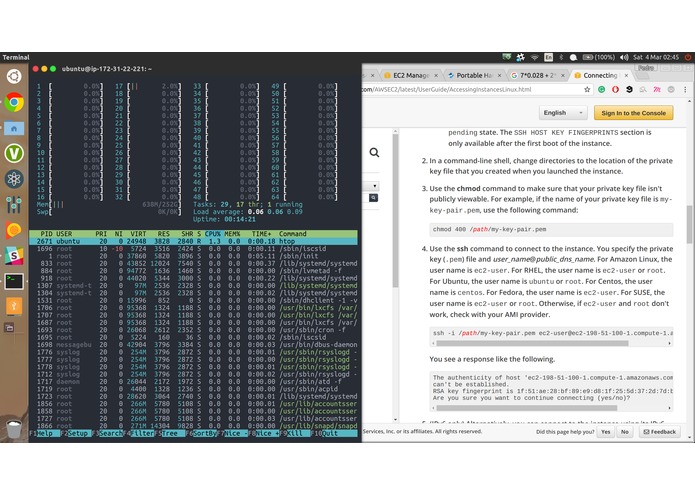Open the Files manager in the launcher
The width and height of the screenshot is (695, 494).
14,128
